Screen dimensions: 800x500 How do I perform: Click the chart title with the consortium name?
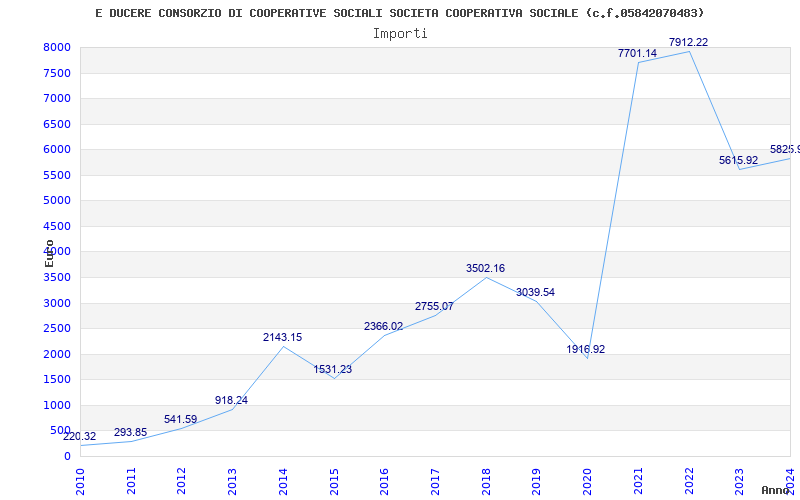pos(399,13)
